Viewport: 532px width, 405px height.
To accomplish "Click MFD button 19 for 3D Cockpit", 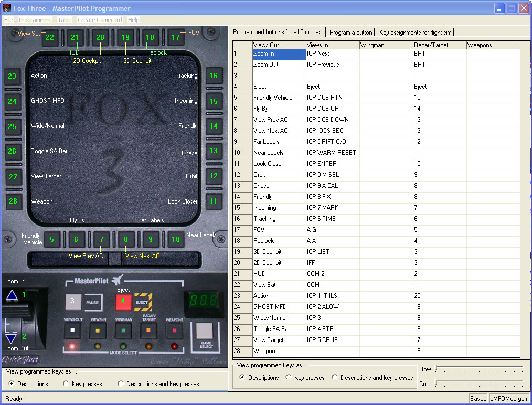I will [125, 37].
